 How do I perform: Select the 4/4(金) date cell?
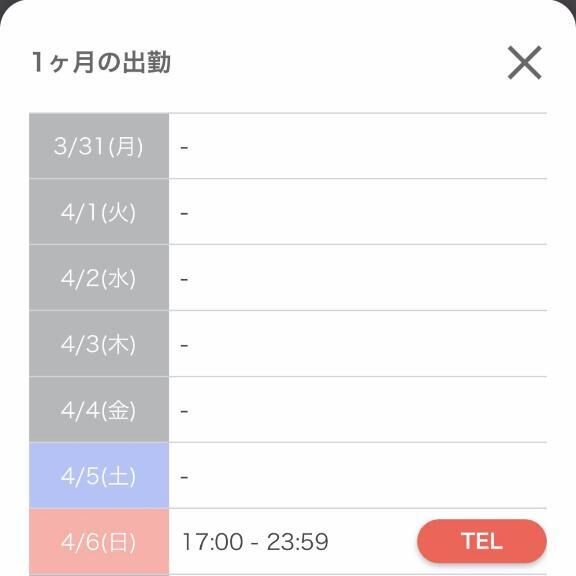pyautogui.click(x=99, y=410)
